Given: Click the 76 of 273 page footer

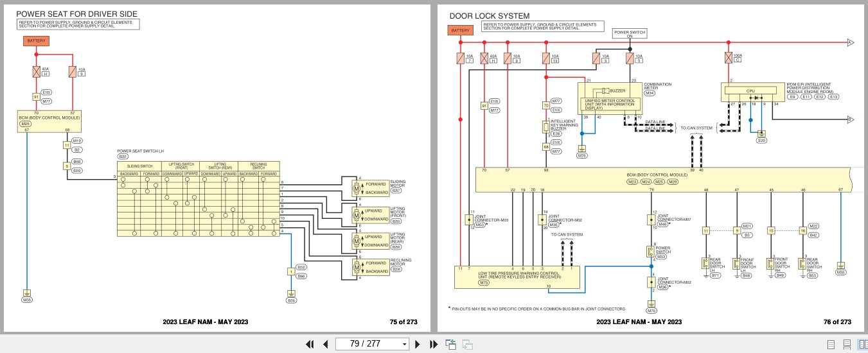Looking at the screenshot, I should [x=838, y=322].
